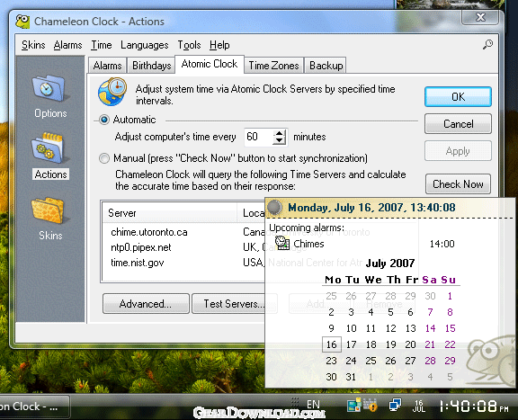The width and height of the screenshot is (518, 420).
Task: Click the network monitor tray icon
Action: pos(395,405)
